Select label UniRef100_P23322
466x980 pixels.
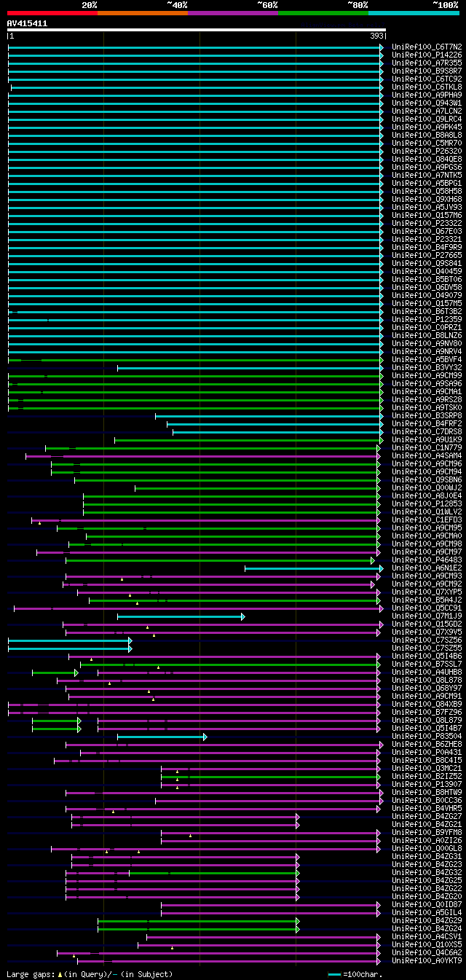click(x=427, y=223)
